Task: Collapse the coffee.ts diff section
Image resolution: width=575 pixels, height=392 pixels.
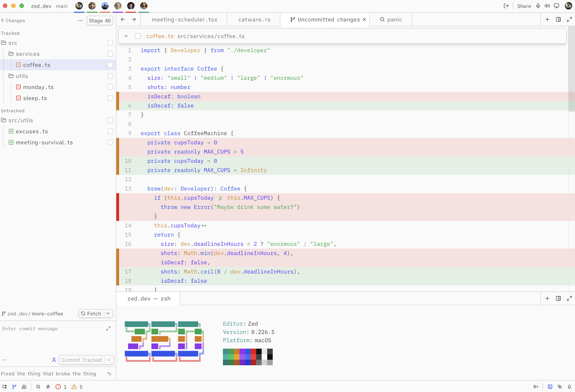Action: tap(126, 36)
